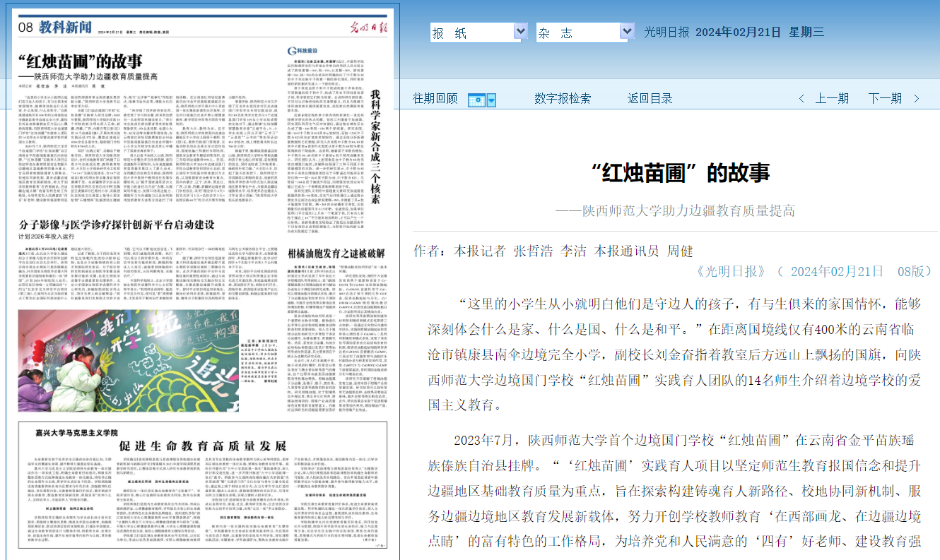The image size is (940, 560).
Task: Expand the small arrow next to calendar icon
Action: 491,100
